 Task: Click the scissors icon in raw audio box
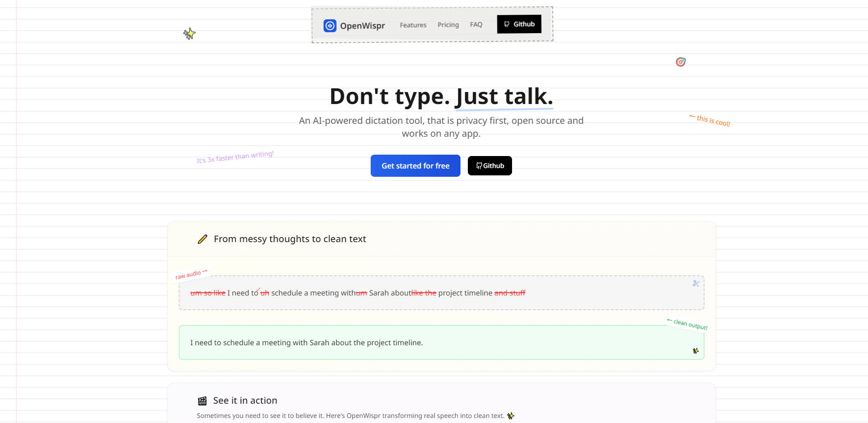tap(696, 284)
